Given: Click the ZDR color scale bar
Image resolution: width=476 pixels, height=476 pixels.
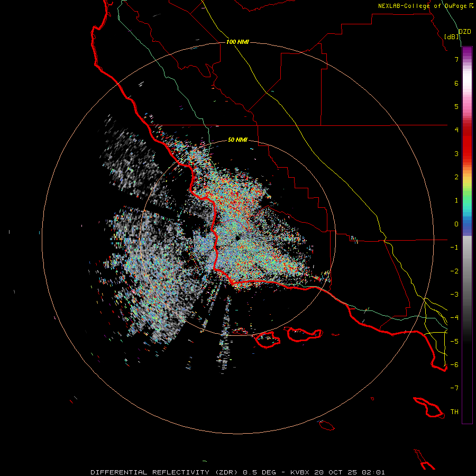Looking at the screenshot, I should pos(467,235).
